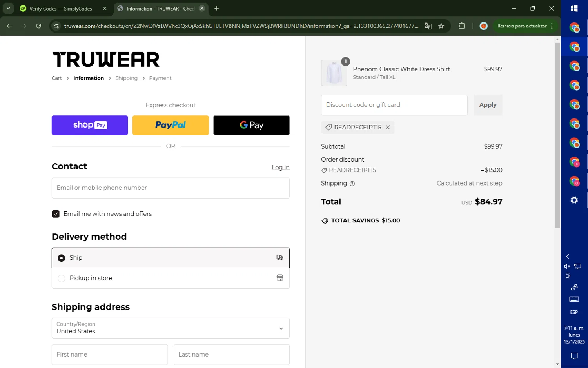
Task: Close the Information - TRUWEAR tab
Action: click(202, 8)
